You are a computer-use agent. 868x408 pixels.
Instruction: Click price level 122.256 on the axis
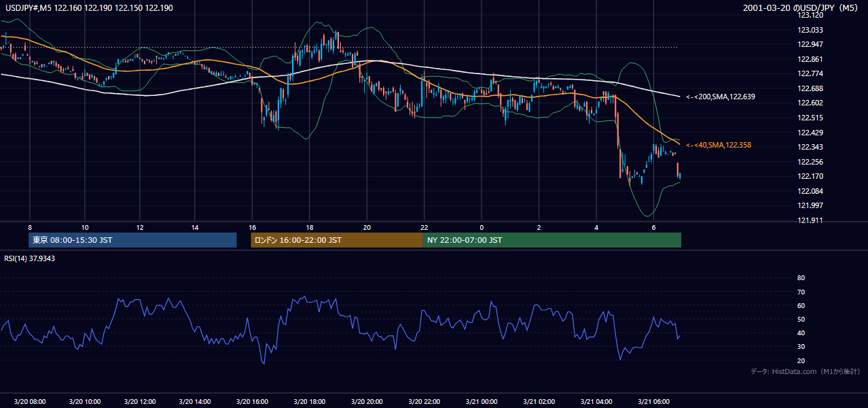click(x=810, y=162)
